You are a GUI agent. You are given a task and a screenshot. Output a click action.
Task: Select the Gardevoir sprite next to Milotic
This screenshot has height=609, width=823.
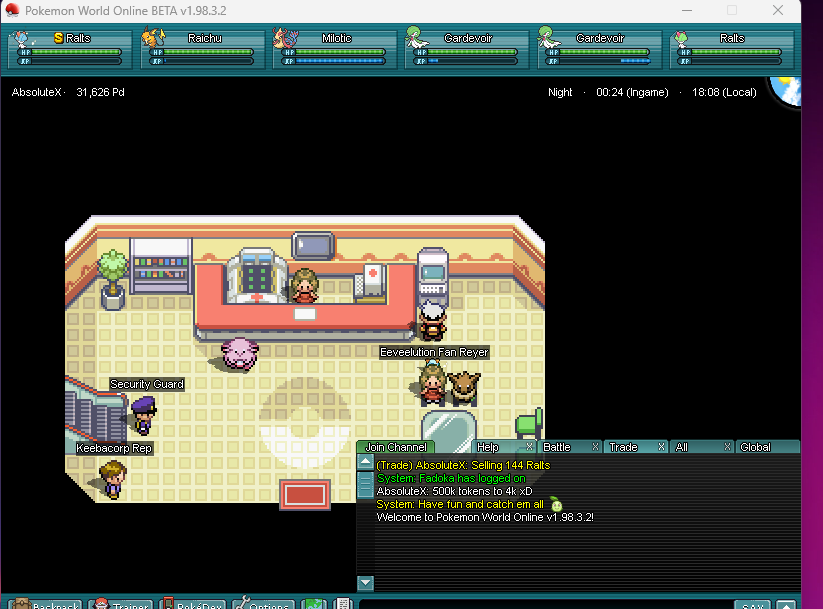point(417,38)
